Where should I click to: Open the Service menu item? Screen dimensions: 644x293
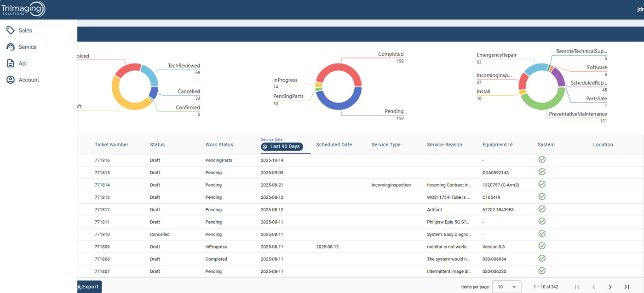tap(28, 47)
